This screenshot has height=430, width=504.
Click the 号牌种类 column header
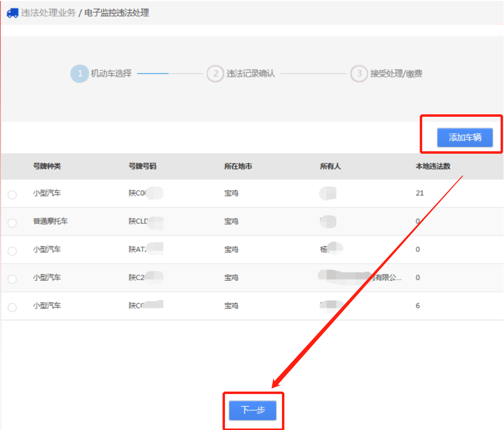(47, 166)
